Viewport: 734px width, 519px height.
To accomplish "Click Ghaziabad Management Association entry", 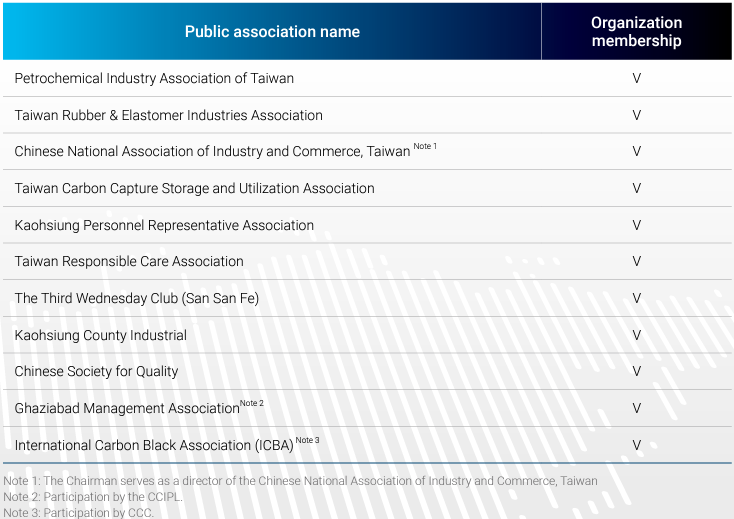I will pyautogui.click(x=127, y=408).
